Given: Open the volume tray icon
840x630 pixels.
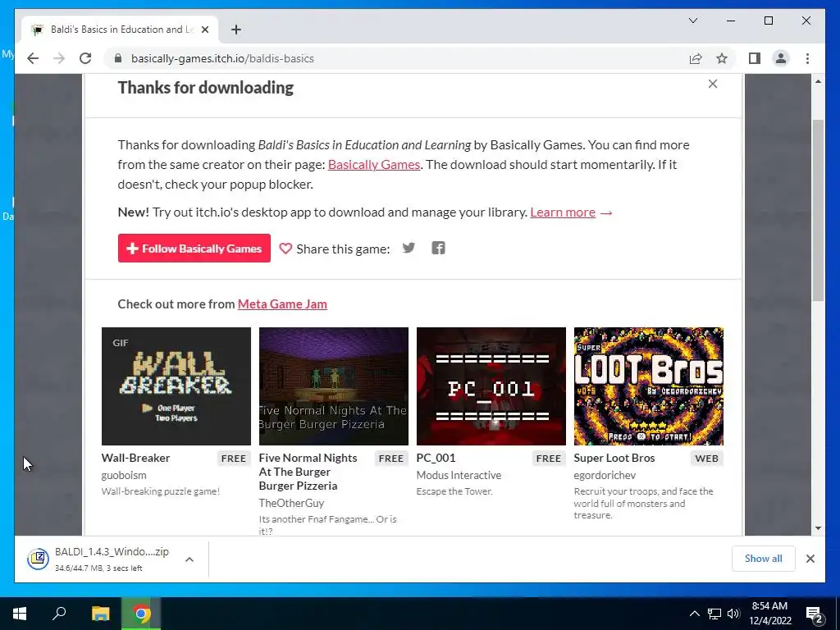Looking at the screenshot, I should (733, 614).
